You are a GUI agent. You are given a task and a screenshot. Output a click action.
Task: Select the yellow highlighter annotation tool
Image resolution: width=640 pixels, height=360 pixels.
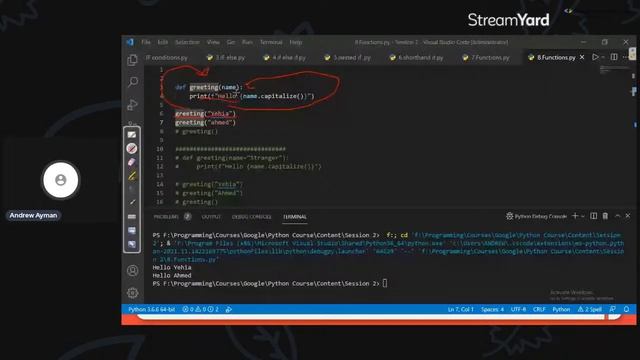(x=132, y=176)
